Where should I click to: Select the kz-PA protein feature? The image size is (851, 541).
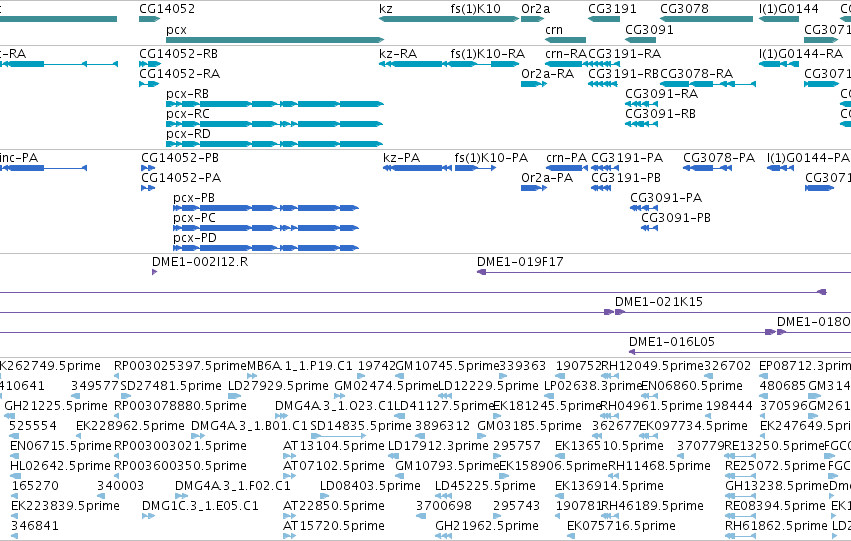coord(417,168)
